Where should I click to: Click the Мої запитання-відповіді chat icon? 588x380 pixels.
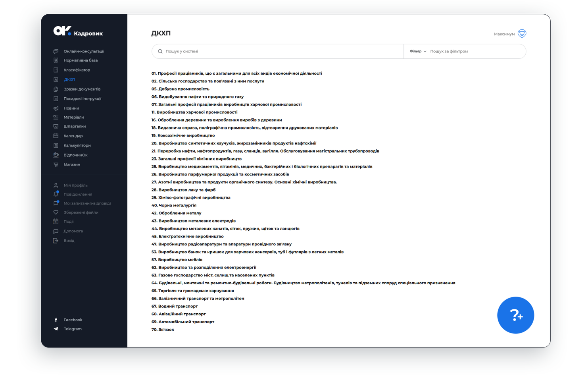[x=56, y=203]
